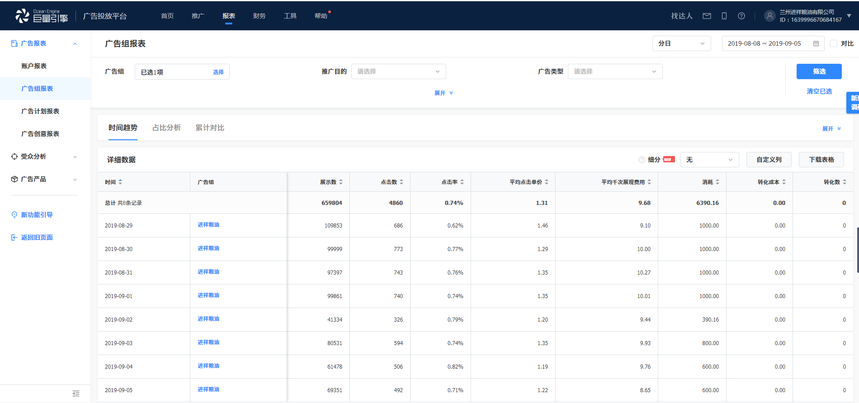
Task: Click 选择 in the 广告组 field
Action: point(218,72)
